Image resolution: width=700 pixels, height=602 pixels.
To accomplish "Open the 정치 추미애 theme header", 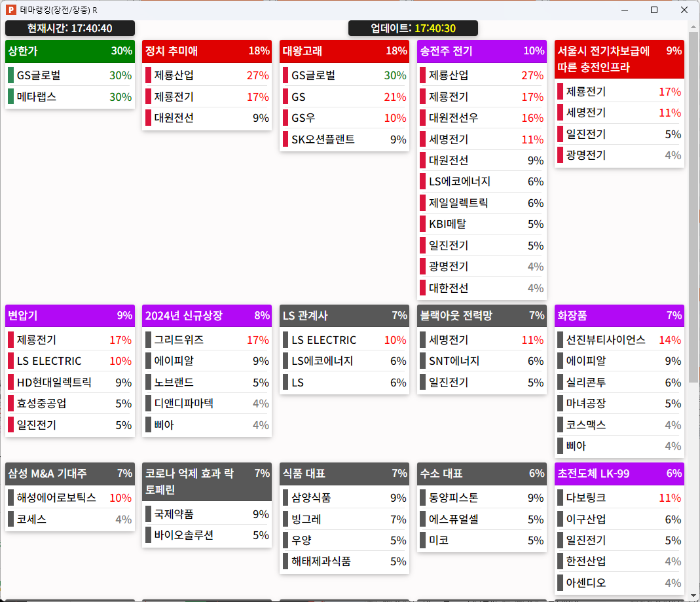I will click(x=207, y=51).
